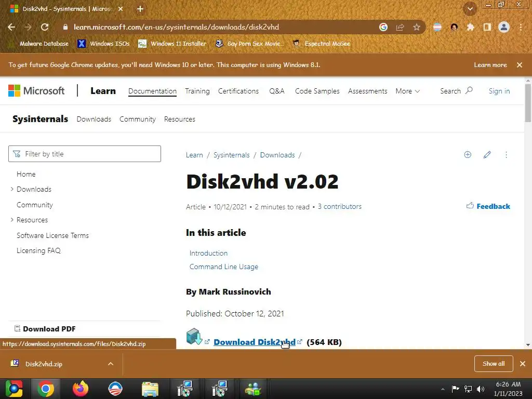Expand the Disk2vhd.zip download options arrow
The image size is (532, 399).
[x=111, y=364]
